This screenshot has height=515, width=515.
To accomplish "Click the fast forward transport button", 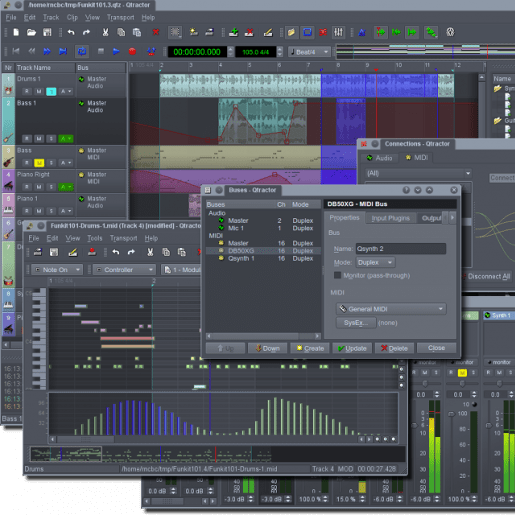I will (47, 51).
